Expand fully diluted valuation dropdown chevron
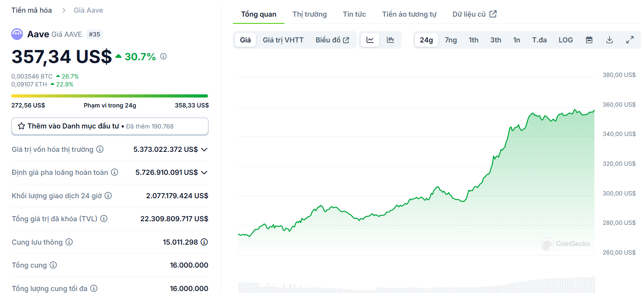This screenshot has height=293, width=644. [x=204, y=172]
